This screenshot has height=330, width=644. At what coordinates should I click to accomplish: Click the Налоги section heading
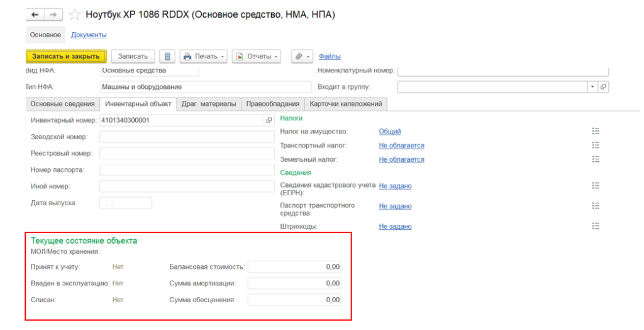tap(291, 118)
